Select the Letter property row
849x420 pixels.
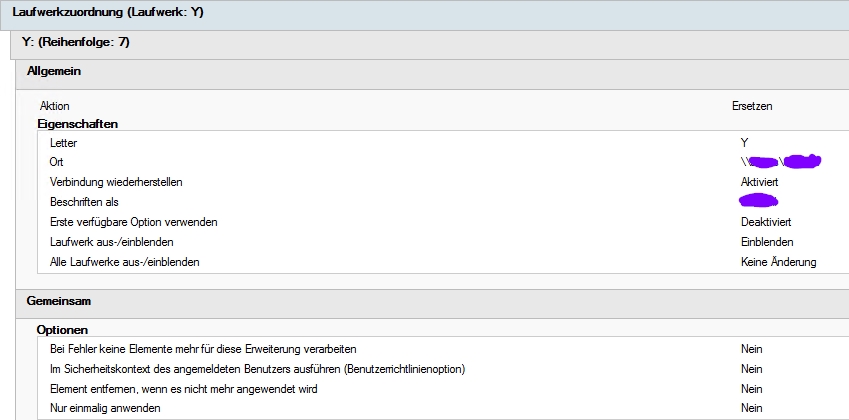[443, 143]
